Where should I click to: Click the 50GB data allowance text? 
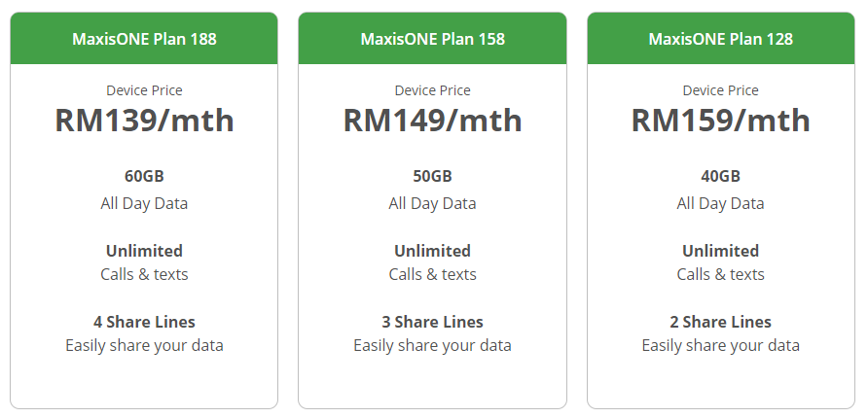coord(432,177)
